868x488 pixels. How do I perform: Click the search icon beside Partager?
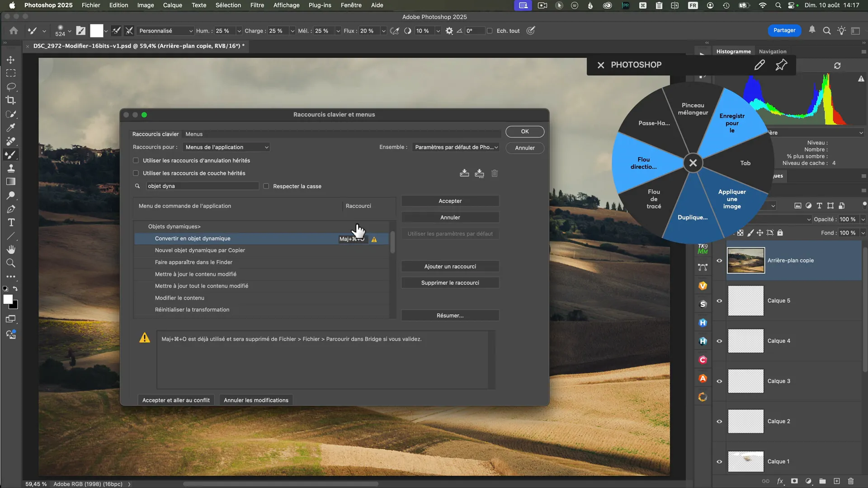pos(827,31)
